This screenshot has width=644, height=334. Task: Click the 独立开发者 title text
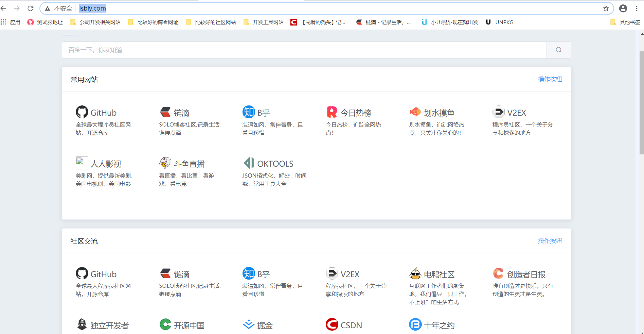click(109, 325)
